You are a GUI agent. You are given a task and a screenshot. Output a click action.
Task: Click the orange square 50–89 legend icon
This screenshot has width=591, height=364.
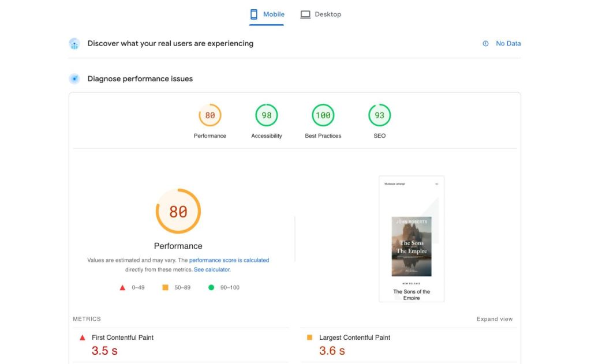165,287
